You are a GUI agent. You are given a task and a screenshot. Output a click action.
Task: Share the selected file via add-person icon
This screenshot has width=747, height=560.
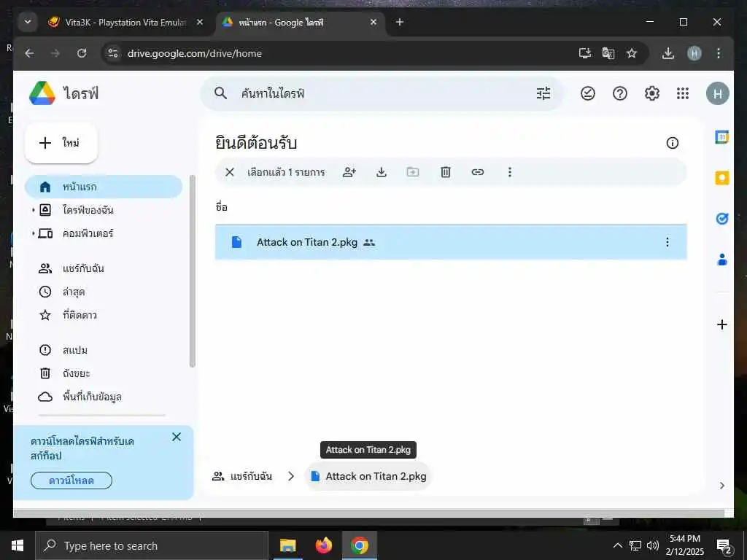pos(349,172)
